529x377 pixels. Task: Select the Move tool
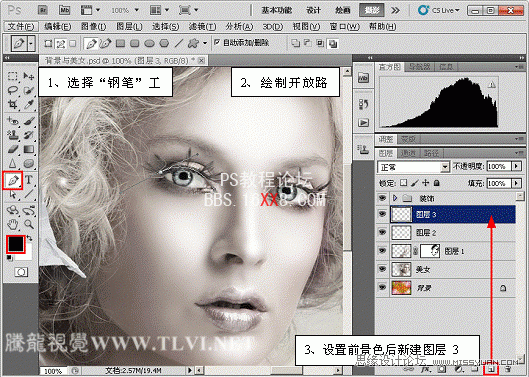click(29, 76)
